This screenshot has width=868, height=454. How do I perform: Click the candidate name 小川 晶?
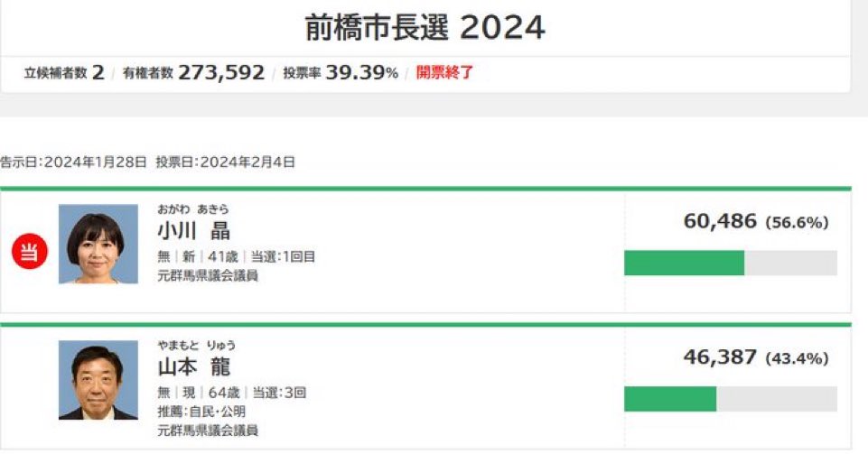[194, 231]
